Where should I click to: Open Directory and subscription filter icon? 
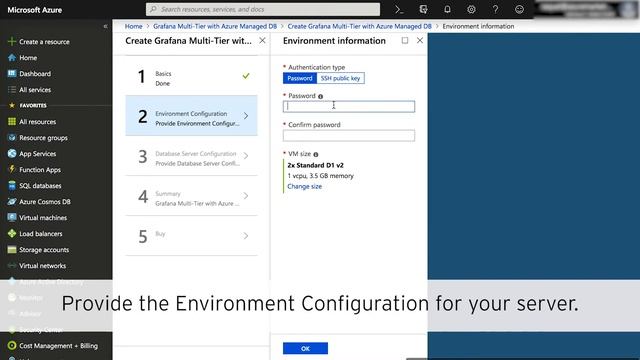click(423, 9)
